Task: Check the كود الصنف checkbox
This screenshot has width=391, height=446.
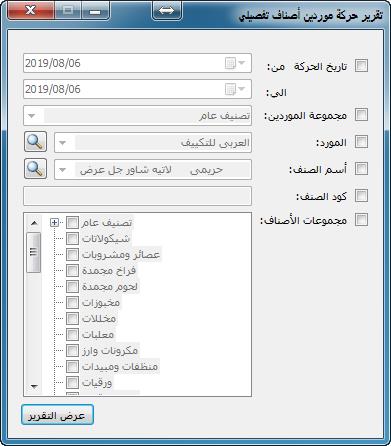Action: (x=361, y=196)
